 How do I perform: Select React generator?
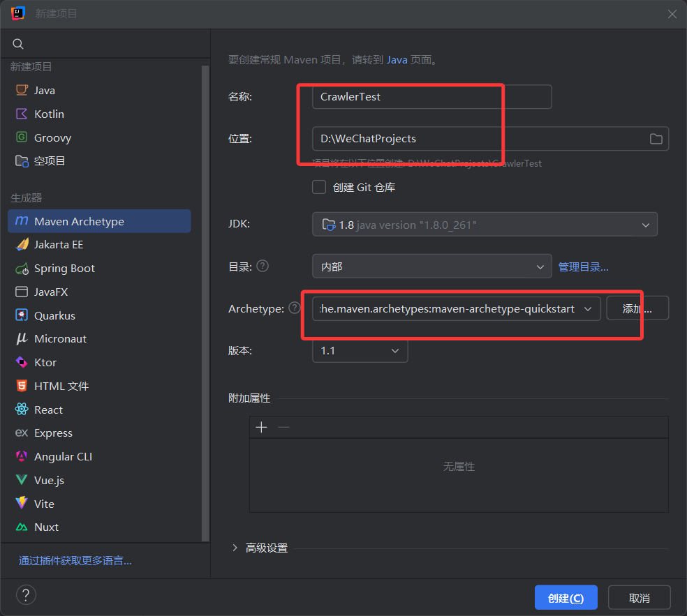click(x=99, y=410)
